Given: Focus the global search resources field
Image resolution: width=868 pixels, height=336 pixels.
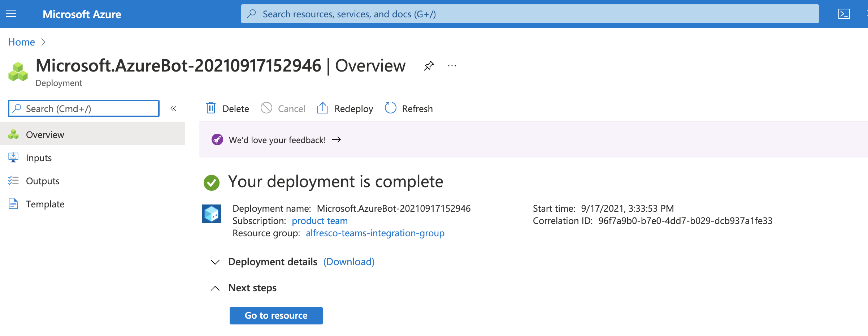Looking at the screenshot, I should click(529, 14).
